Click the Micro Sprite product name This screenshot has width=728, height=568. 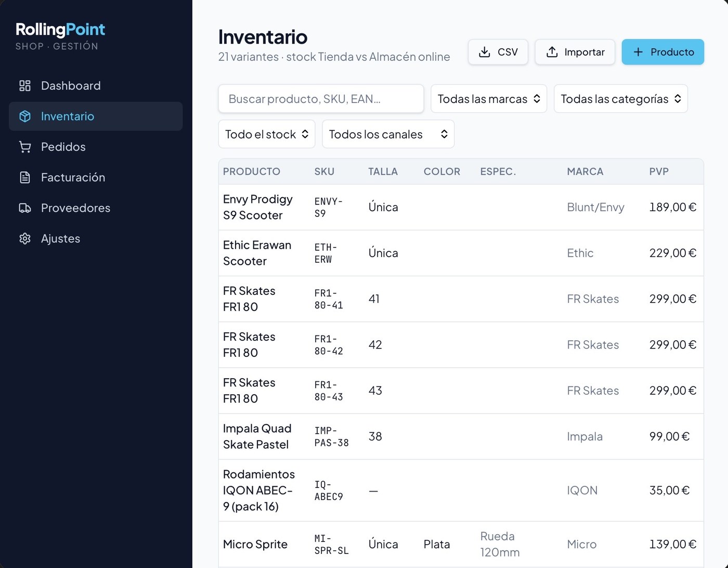click(255, 545)
